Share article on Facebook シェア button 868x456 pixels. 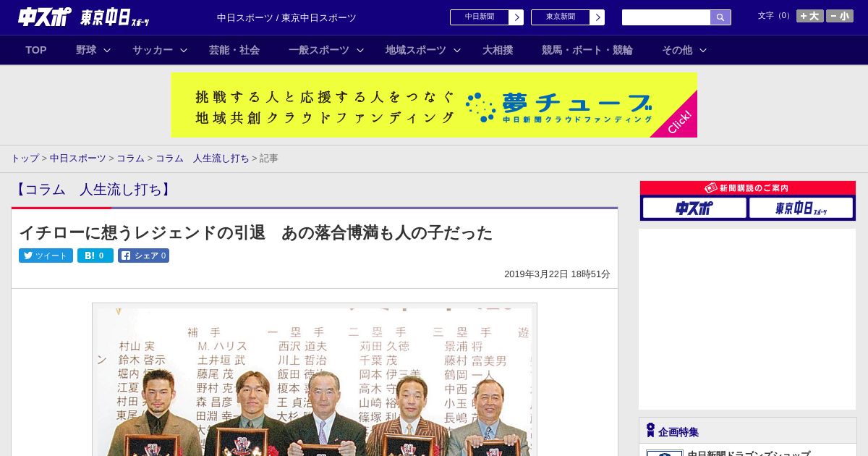(144, 256)
